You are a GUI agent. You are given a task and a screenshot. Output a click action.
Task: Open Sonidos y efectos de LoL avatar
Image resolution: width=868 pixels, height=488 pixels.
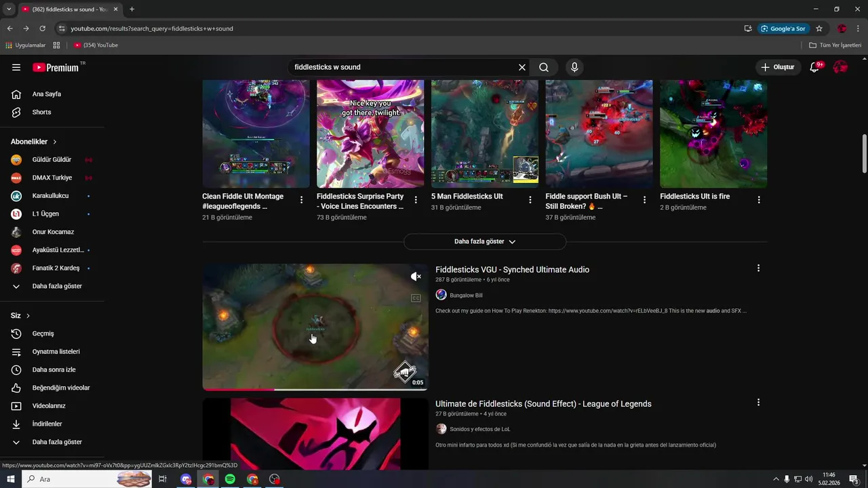441,429
